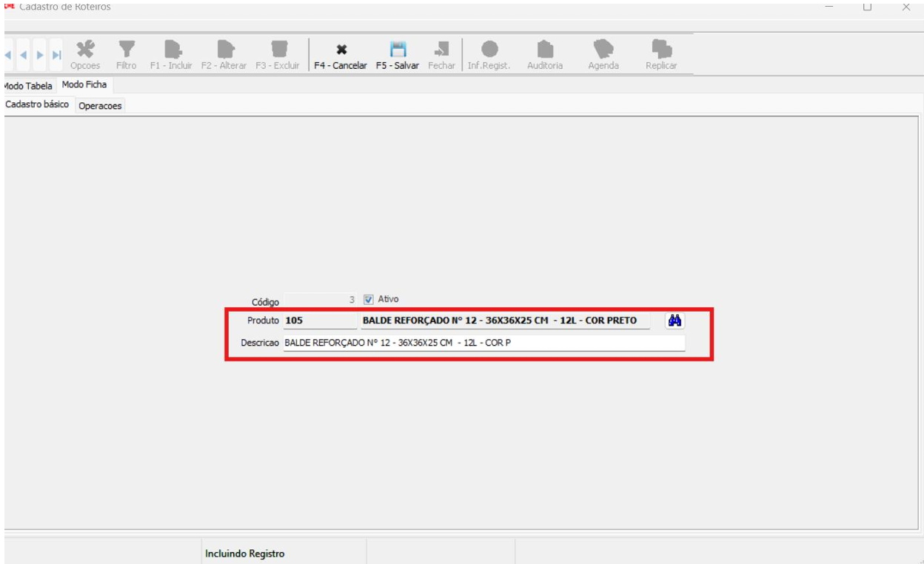Open the Opcoes tools icon
Image resolution: width=924 pixels, height=564 pixels.
point(85,50)
